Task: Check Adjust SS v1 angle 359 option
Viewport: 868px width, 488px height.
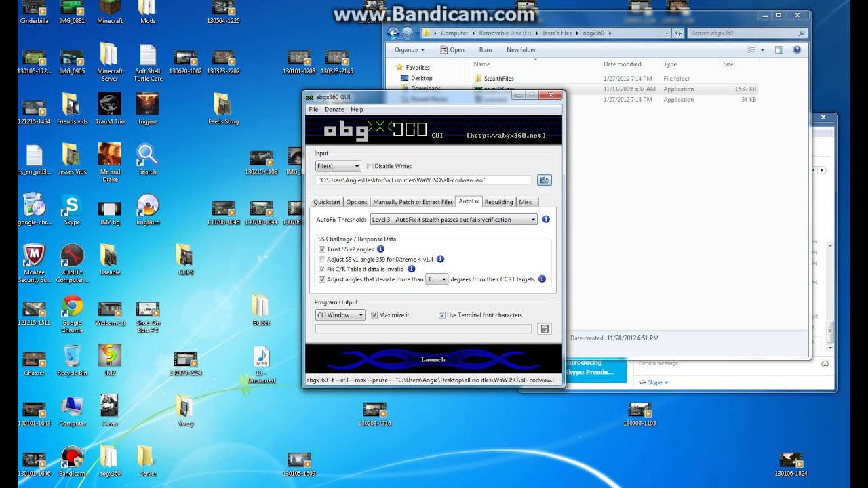Action: [322, 259]
